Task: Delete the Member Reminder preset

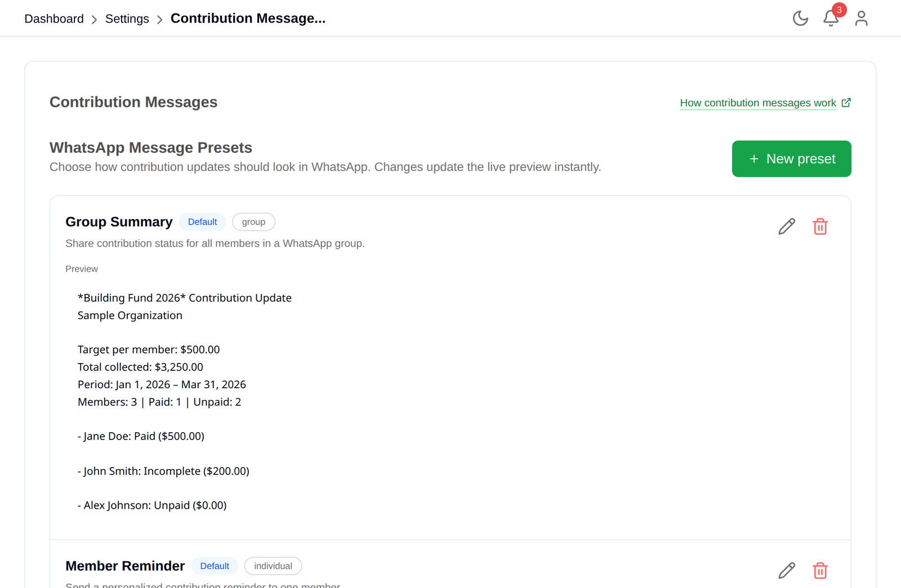Action: [820, 571]
